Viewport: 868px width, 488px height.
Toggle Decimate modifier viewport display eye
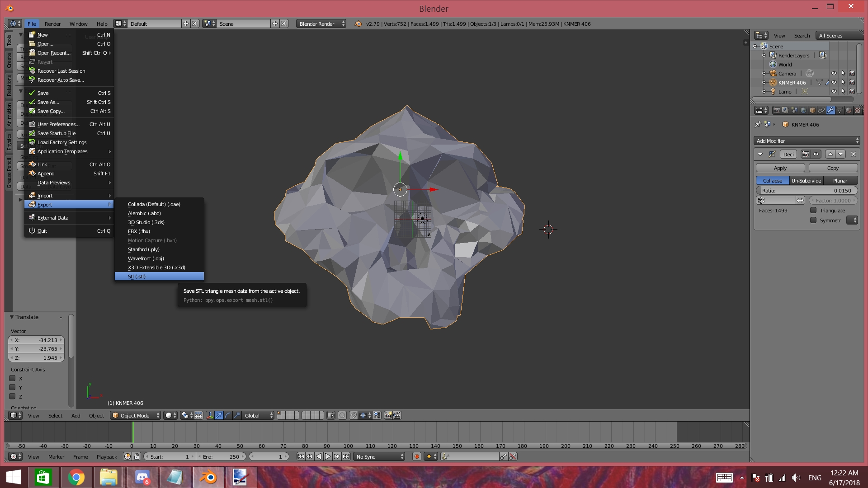816,154
